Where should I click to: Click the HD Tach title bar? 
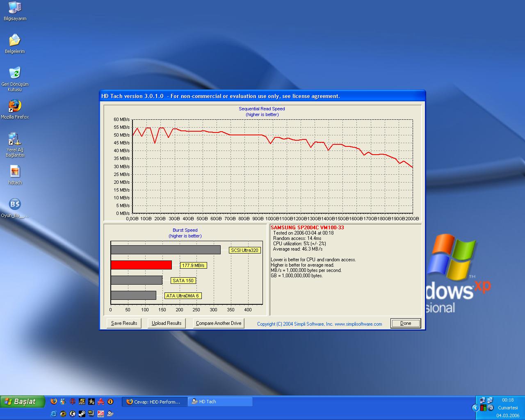(x=262, y=96)
